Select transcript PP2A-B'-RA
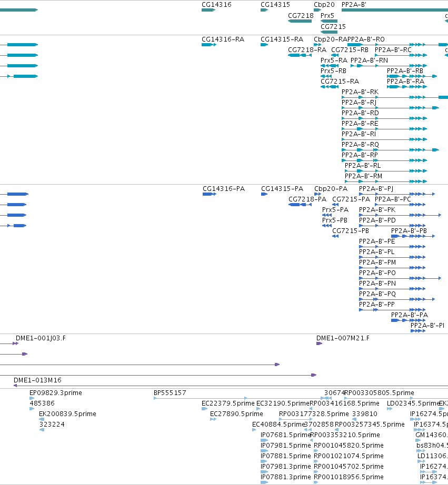448x485 pixels. click(x=405, y=82)
